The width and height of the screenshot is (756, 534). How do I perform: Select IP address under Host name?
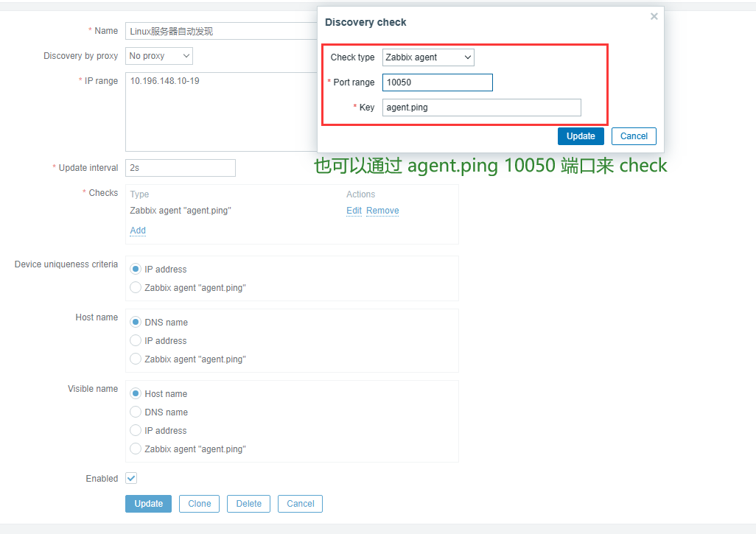point(136,340)
